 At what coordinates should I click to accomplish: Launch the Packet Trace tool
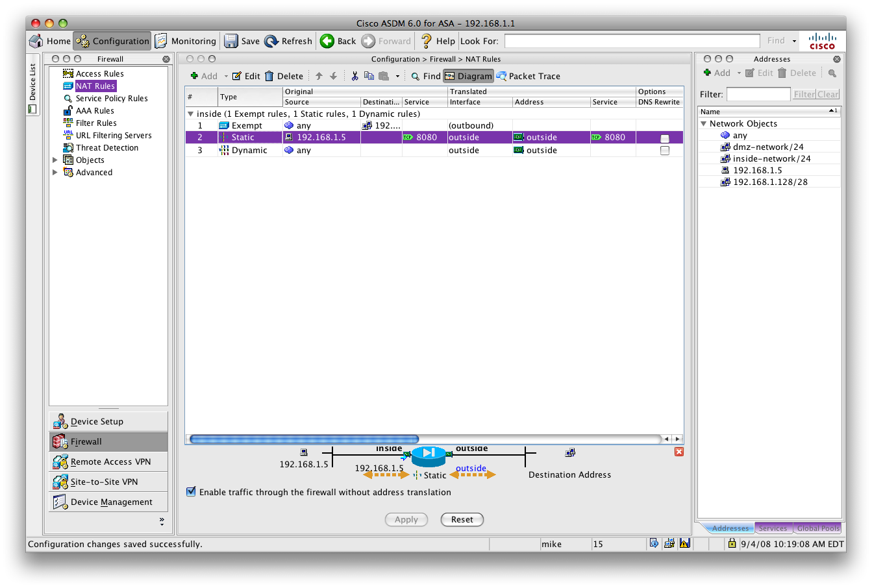click(528, 76)
